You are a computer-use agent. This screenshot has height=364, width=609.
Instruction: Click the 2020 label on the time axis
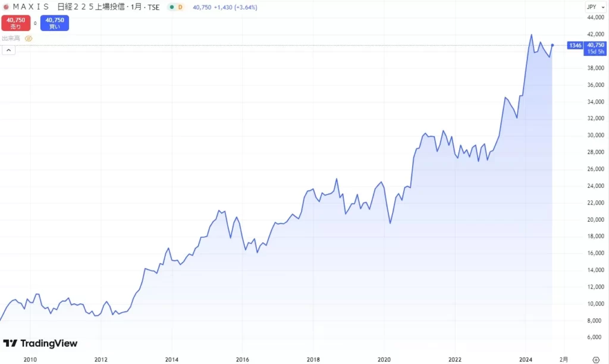[384, 360]
